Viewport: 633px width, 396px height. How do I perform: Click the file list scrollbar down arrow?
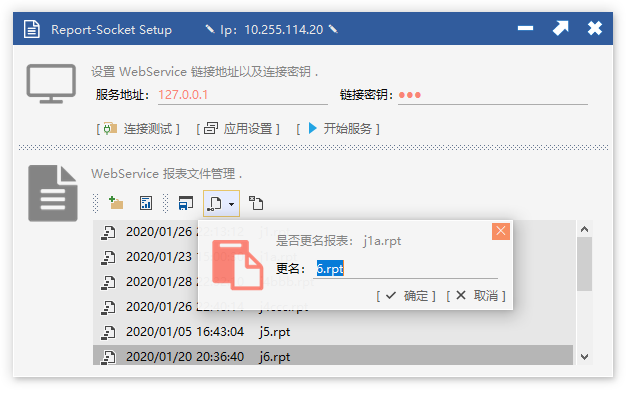[x=584, y=357]
